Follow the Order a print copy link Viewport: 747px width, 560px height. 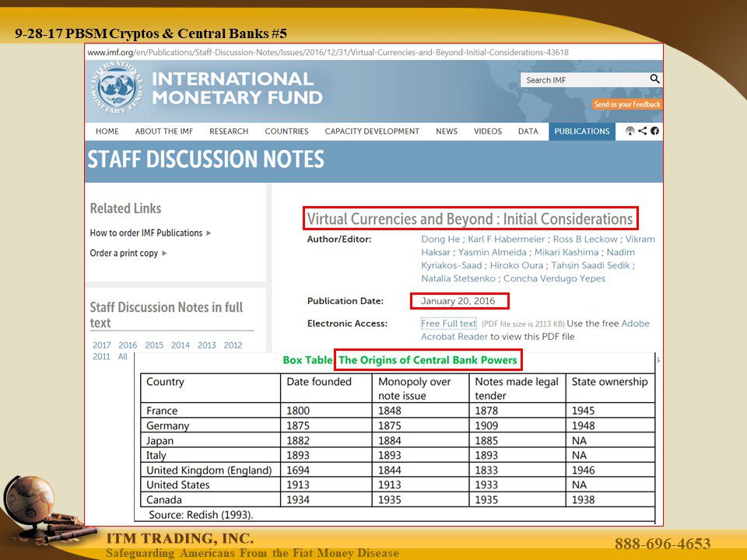[124, 253]
